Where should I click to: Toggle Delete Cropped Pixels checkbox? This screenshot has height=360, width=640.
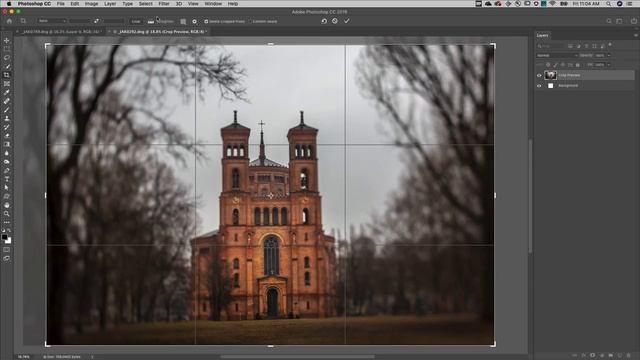coord(206,21)
